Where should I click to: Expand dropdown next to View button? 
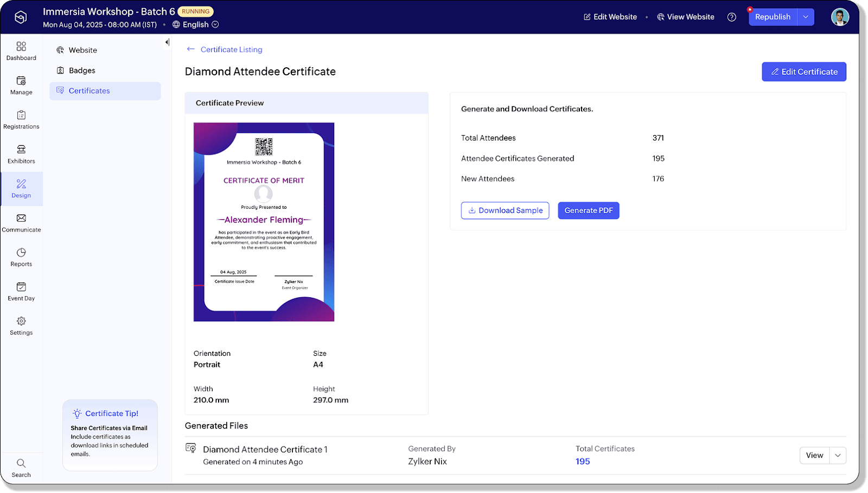click(x=838, y=456)
